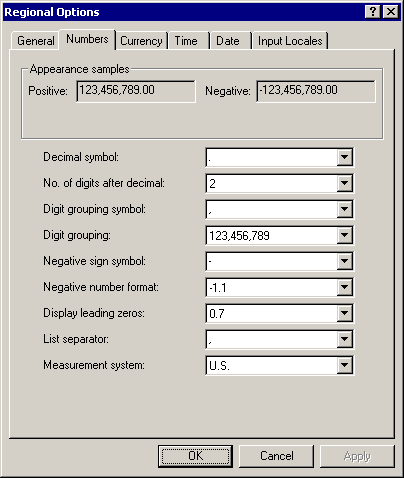Image resolution: width=404 pixels, height=478 pixels.
Task: Click the OK button
Action: pyautogui.click(x=195, y=456)
